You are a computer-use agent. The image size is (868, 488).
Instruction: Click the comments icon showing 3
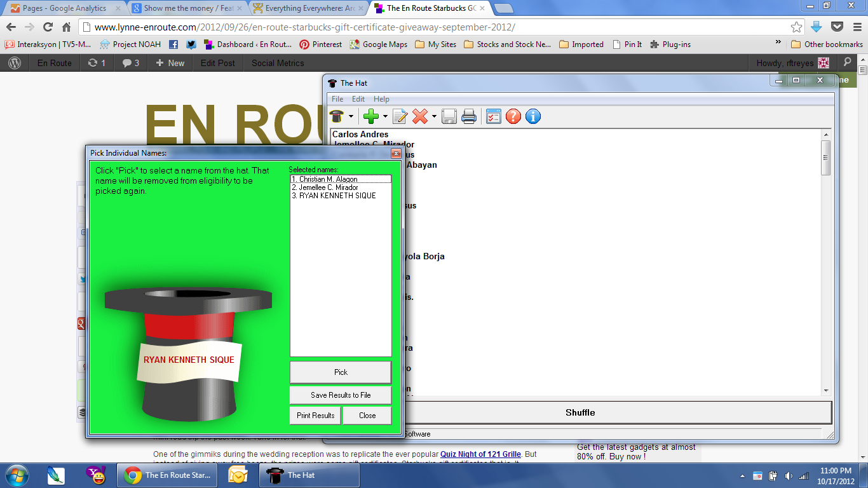point(130,63)
